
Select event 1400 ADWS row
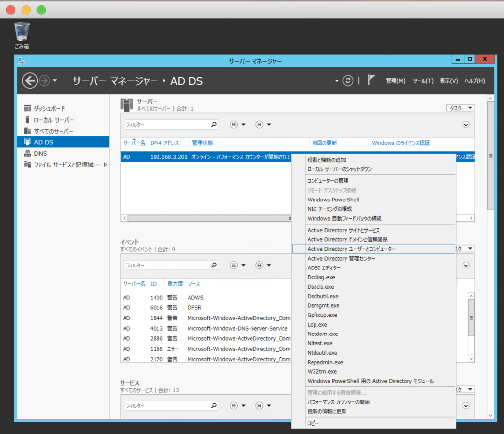coord(206,297)
